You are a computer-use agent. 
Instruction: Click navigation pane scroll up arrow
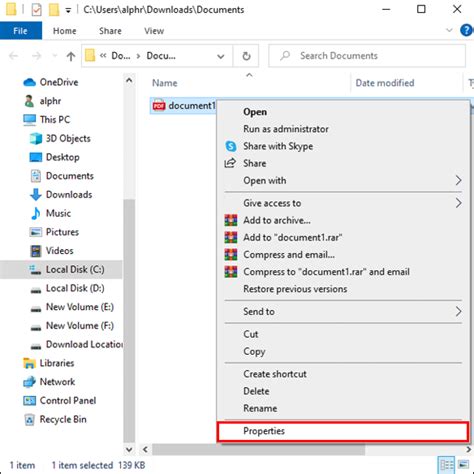pos(129,80)
